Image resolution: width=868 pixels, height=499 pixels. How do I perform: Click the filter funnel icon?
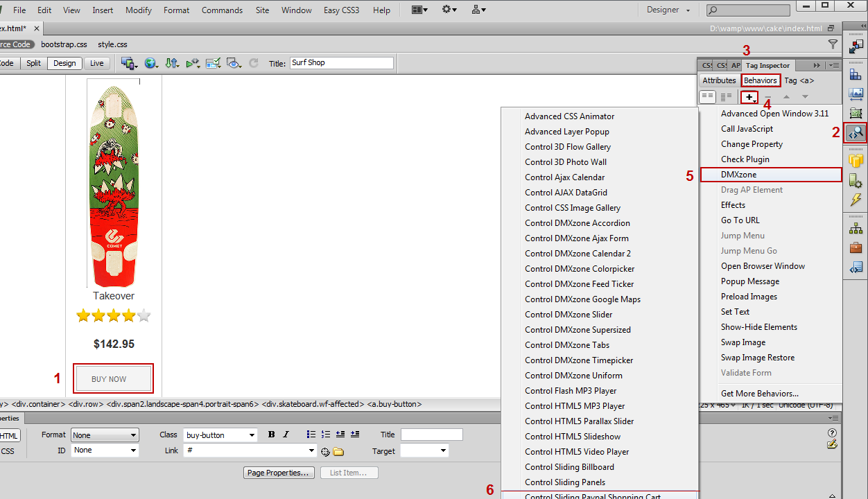[x=833, y=44]
